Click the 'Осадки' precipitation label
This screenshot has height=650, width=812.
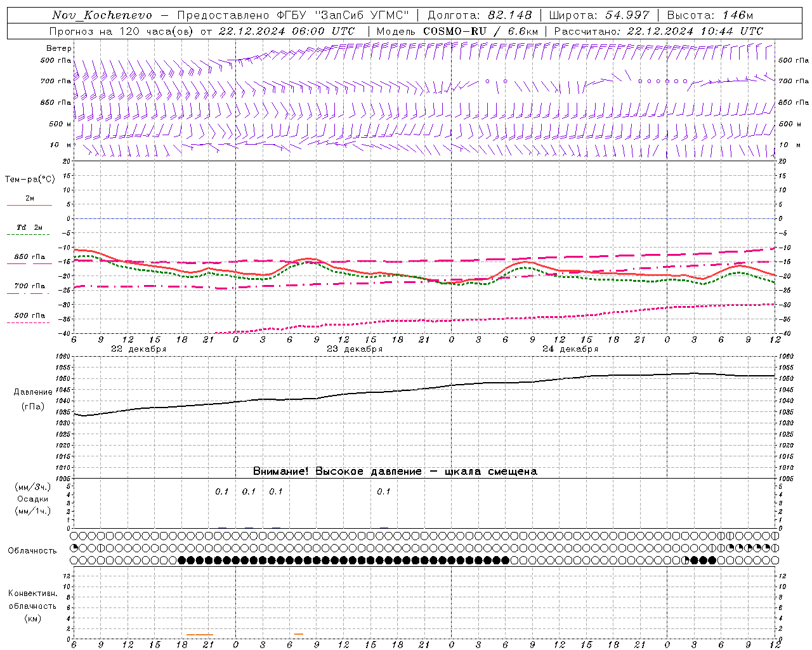(33, 499)
